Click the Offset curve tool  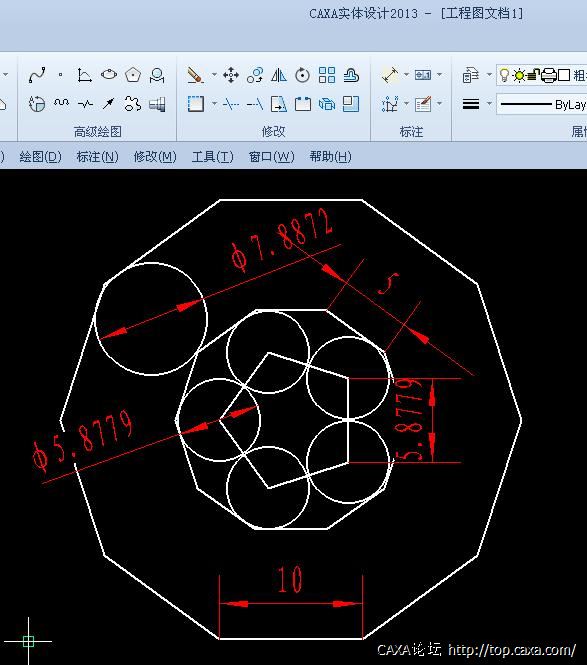[x=351, y=75]
